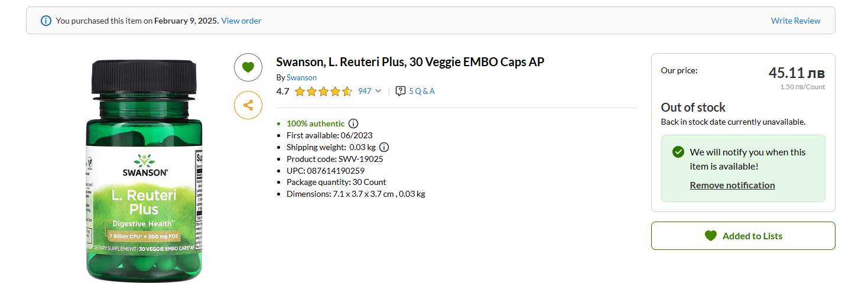This screenshot has width=868, height=283.
Task: Click the shipping weight info icon
Action: (x=384, y=147)
